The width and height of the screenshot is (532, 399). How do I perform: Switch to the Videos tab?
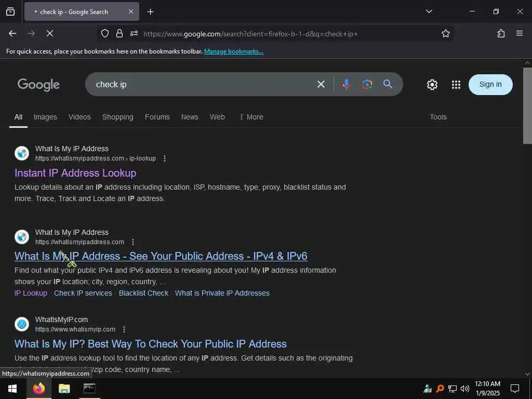point(79,117)
